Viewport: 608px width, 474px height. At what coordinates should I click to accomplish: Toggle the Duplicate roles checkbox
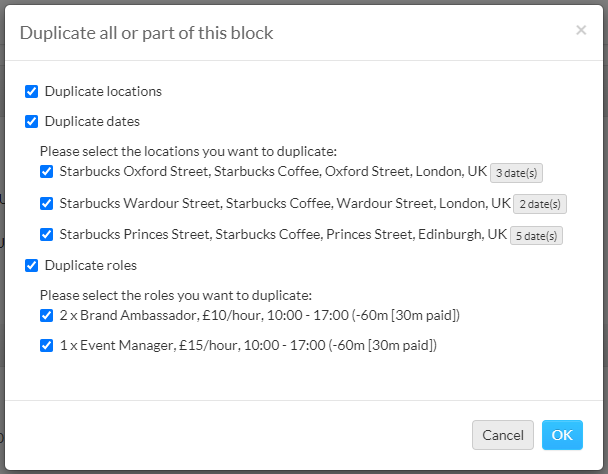click(x=31, y=266)
